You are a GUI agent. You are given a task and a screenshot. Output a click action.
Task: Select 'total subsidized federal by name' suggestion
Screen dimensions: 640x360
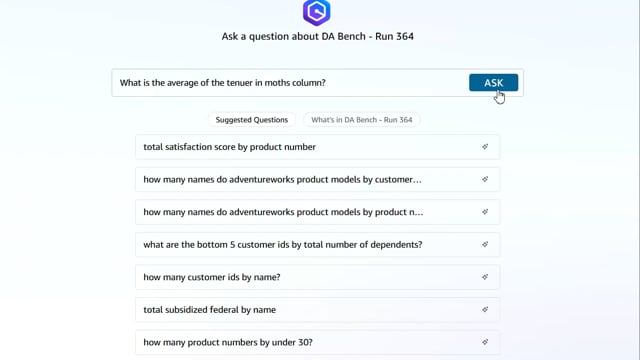[x=318, y=310]
